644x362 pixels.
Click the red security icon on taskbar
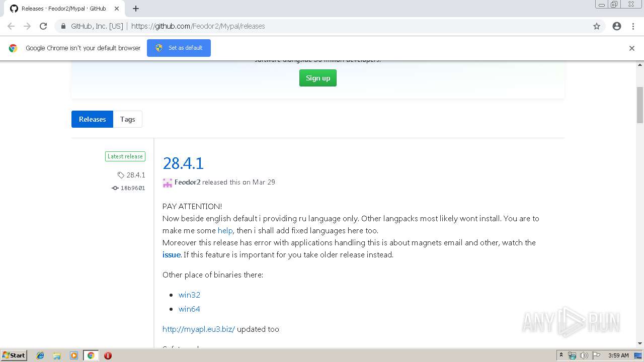point(108,355)
